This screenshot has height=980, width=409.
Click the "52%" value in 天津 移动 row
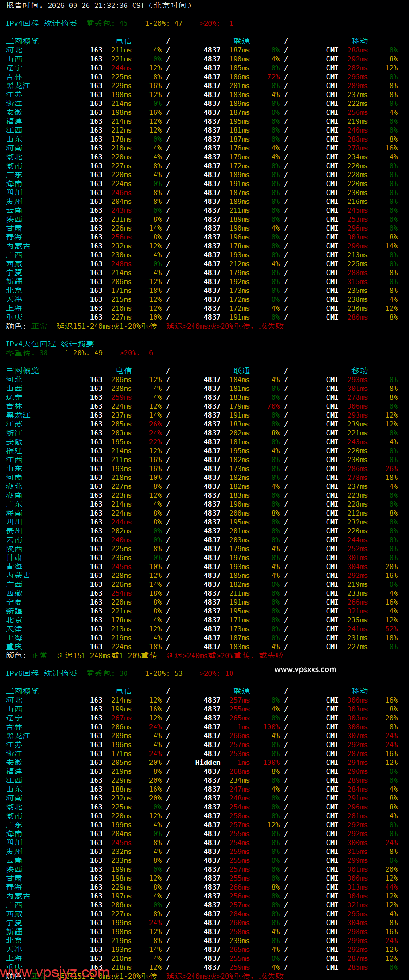point(392,629)
